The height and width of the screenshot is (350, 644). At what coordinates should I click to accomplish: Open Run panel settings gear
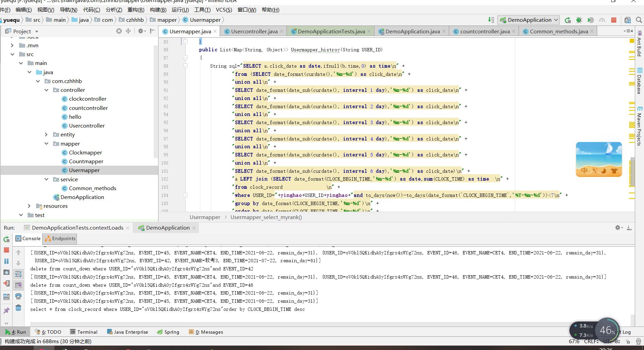(618, 228)
